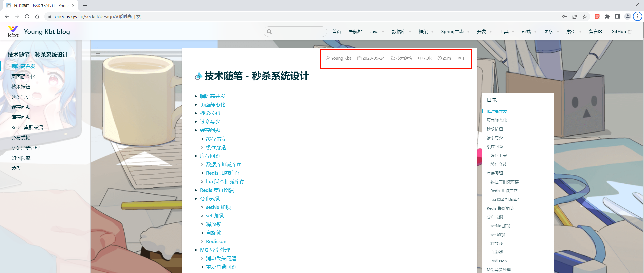
Task: Reload the page
Action: click(27, 16)
